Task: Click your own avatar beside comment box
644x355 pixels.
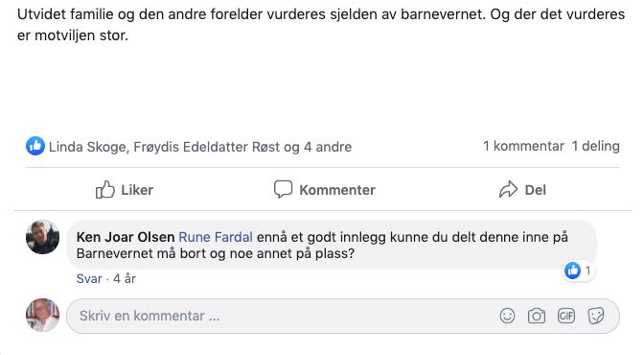Action: pos(42,315)
